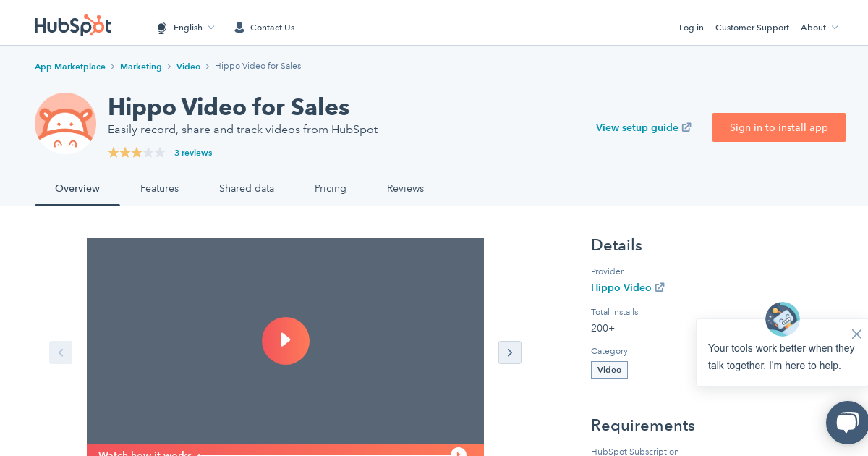Close the chat helper popup
This screenshot has width=868, height=456.
pos(856,334)
